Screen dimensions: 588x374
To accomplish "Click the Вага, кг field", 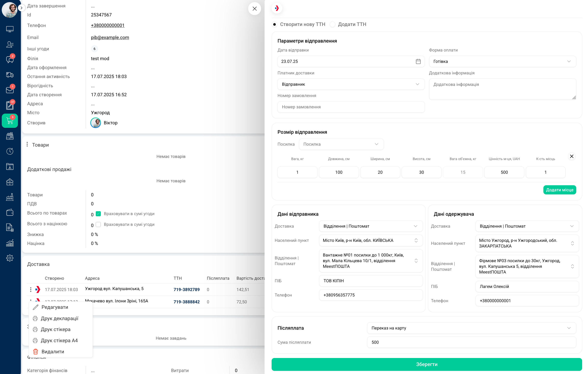I will (x=297, y=172).
